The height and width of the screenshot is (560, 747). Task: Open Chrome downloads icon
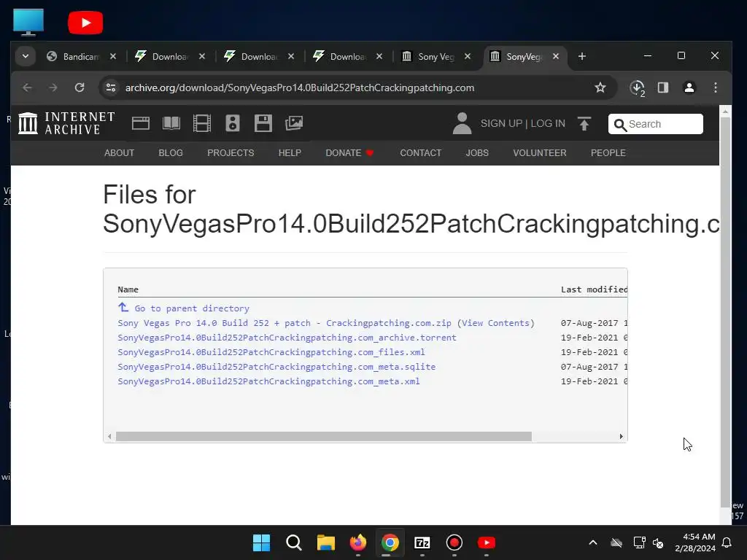637,87
